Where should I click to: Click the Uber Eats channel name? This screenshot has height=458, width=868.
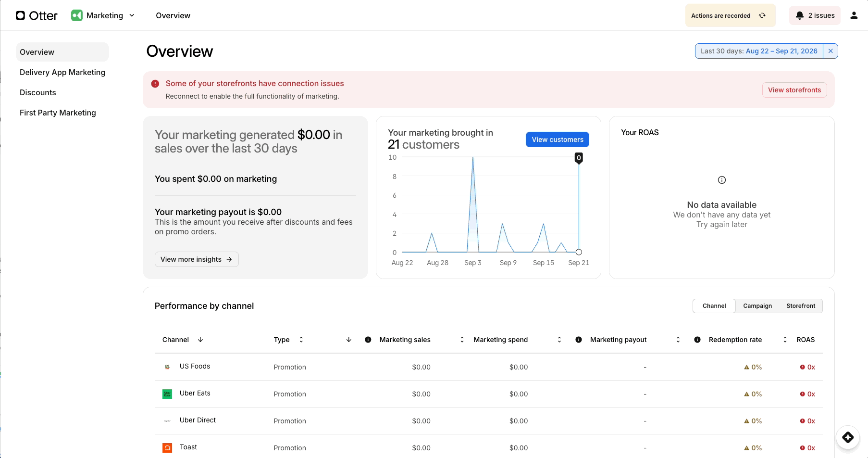pos(195,393)
